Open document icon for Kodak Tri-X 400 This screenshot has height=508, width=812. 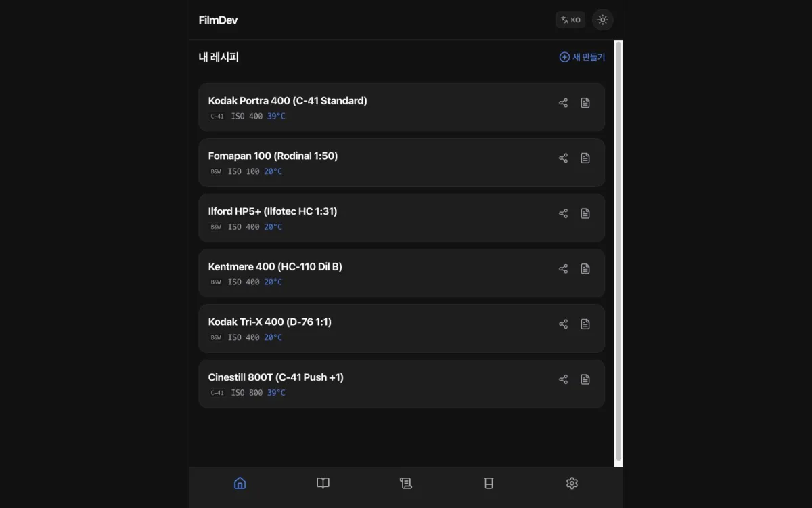pos(585,324)
